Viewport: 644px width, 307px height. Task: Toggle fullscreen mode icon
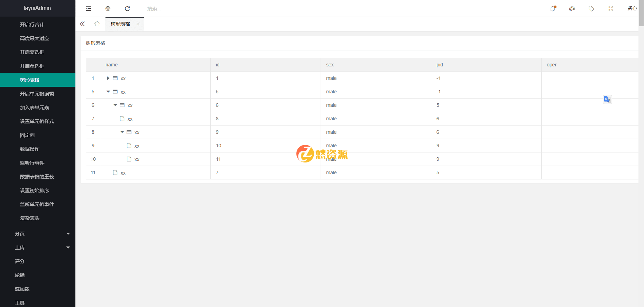click(x=611, y=9)
